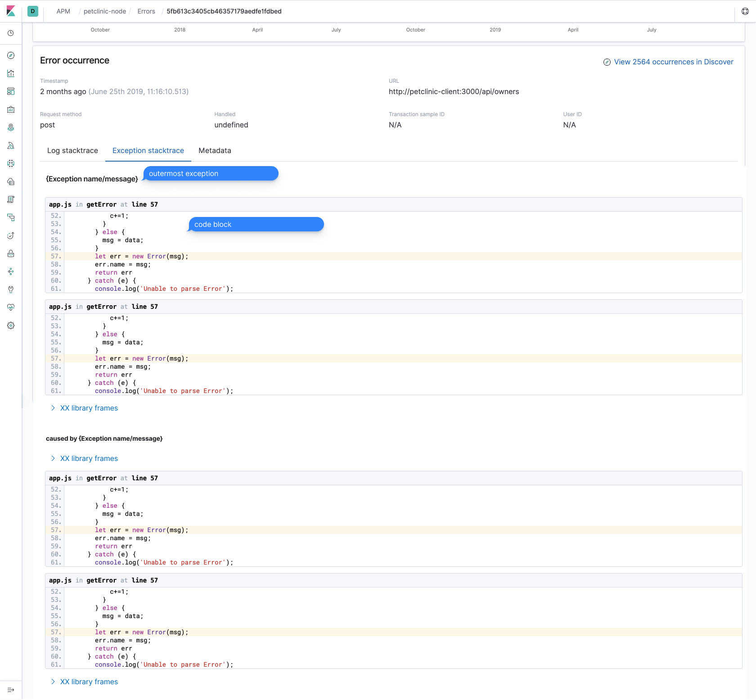This screenshot has height=700, width=756.
Task: Switch to the Log stacktrace tab
Action: [x=72, y=150]
